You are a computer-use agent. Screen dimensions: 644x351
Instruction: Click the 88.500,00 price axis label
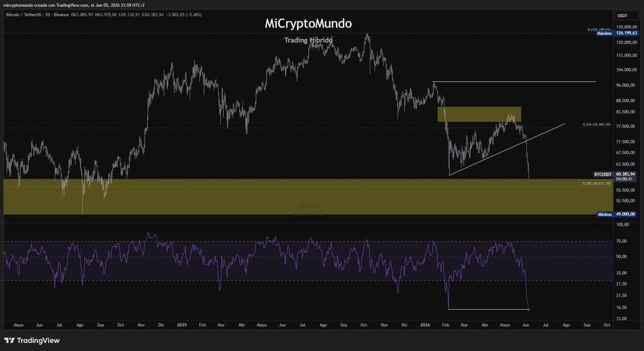point(626,100)
